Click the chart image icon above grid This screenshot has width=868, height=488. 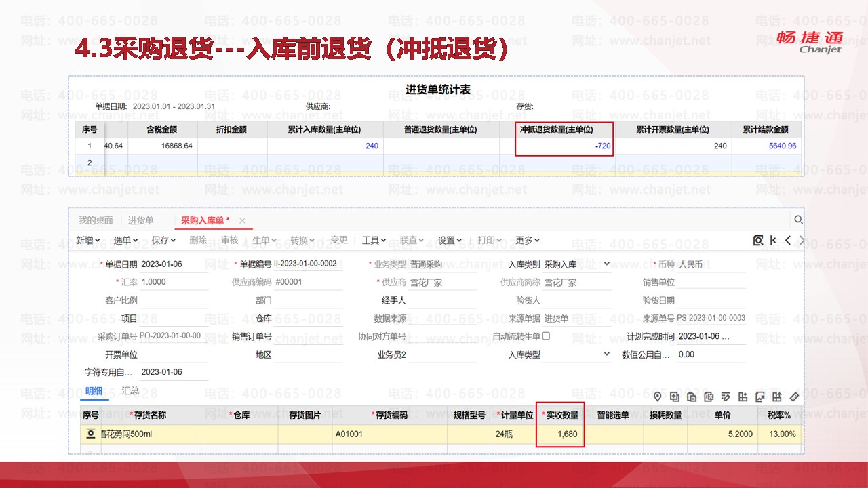point(760,397)
